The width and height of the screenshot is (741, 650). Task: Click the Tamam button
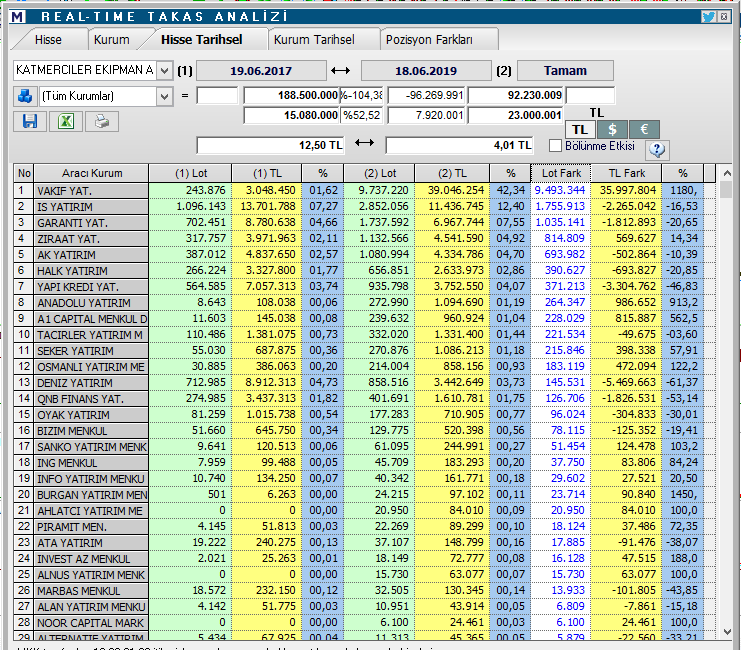coord(565,71)
